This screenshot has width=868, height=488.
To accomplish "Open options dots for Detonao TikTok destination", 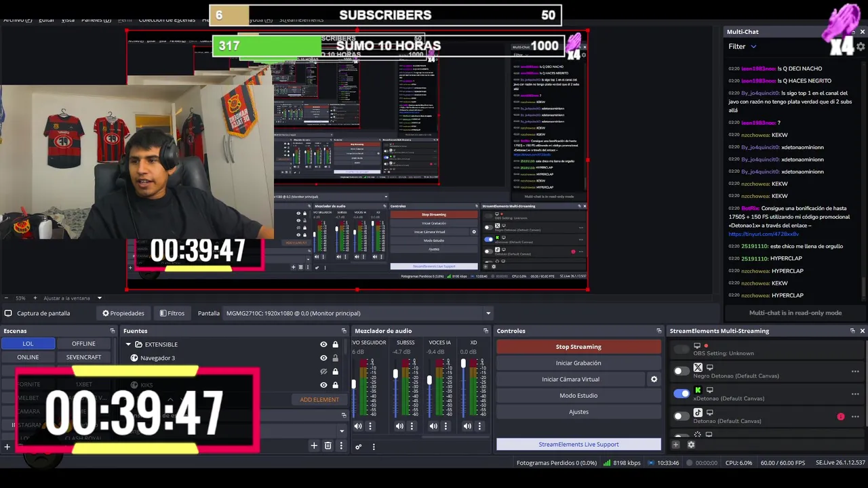I will pos(855,416).
